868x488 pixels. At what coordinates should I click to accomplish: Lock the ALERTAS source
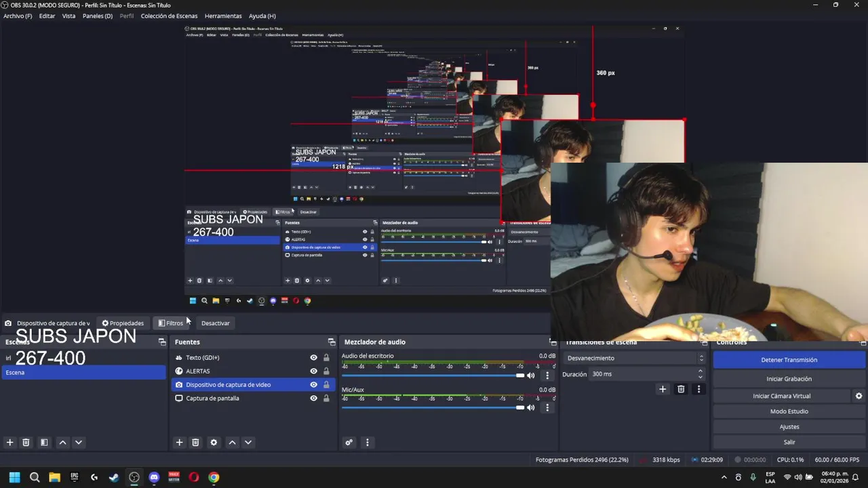pos(326,371)
